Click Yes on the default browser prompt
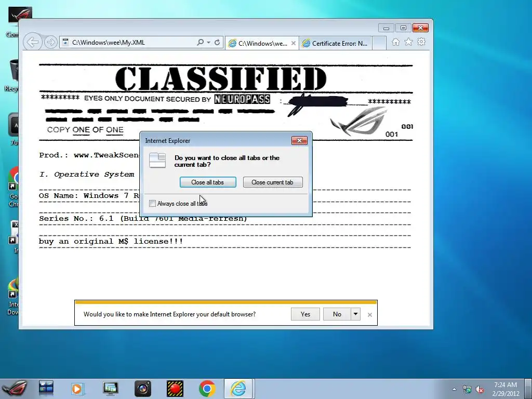Screen dimensions: 532x399 tap(305, 314)
